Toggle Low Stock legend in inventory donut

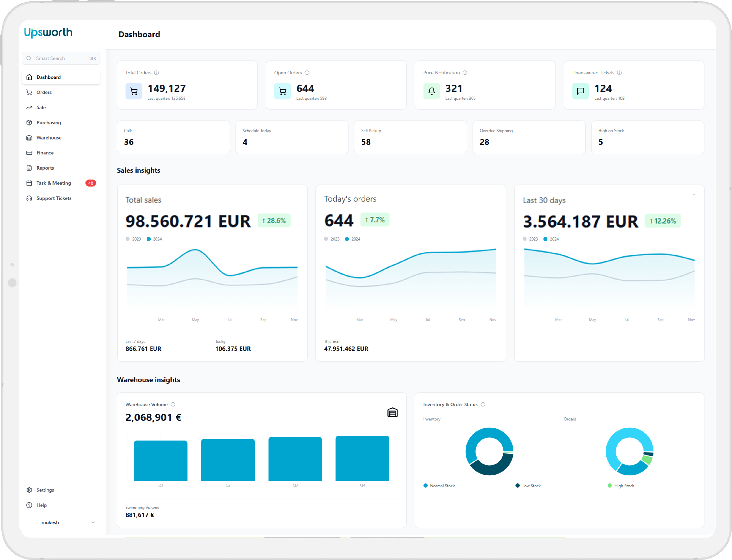[528, 486]
